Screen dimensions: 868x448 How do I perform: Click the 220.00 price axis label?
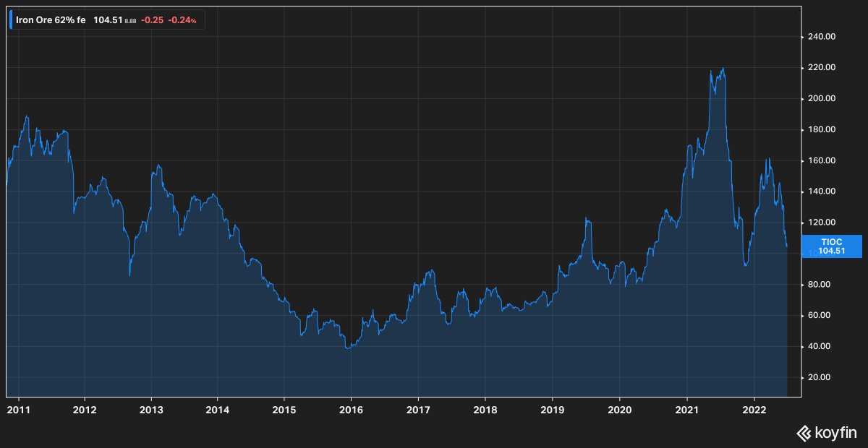click(x=823, y=67)
